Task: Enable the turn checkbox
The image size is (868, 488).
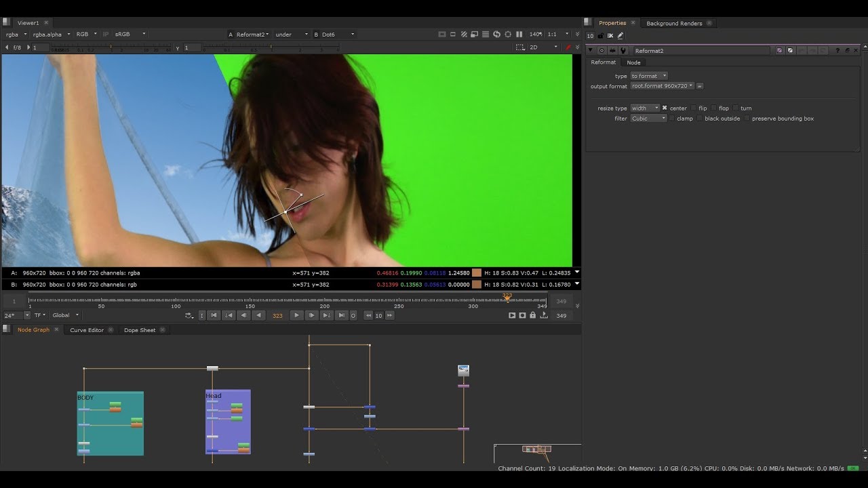Action: coord(736,108)
